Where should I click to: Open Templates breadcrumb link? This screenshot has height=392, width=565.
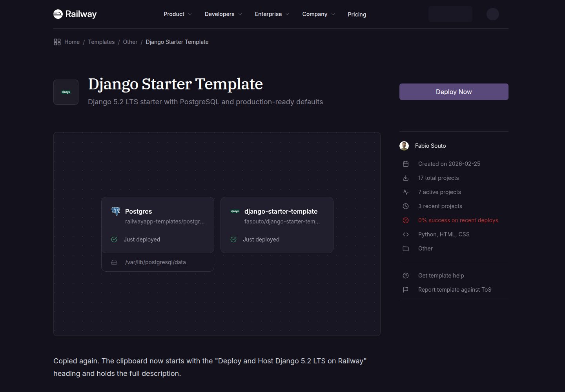pyautogui.click(x=101, y=42)
